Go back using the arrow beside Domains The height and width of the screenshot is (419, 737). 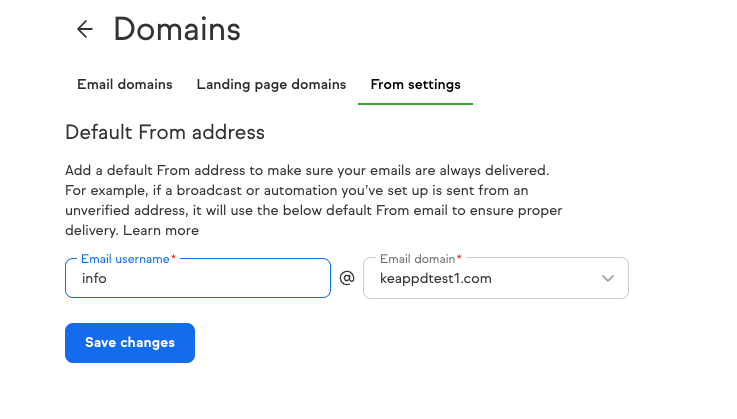tap(85, 29)
